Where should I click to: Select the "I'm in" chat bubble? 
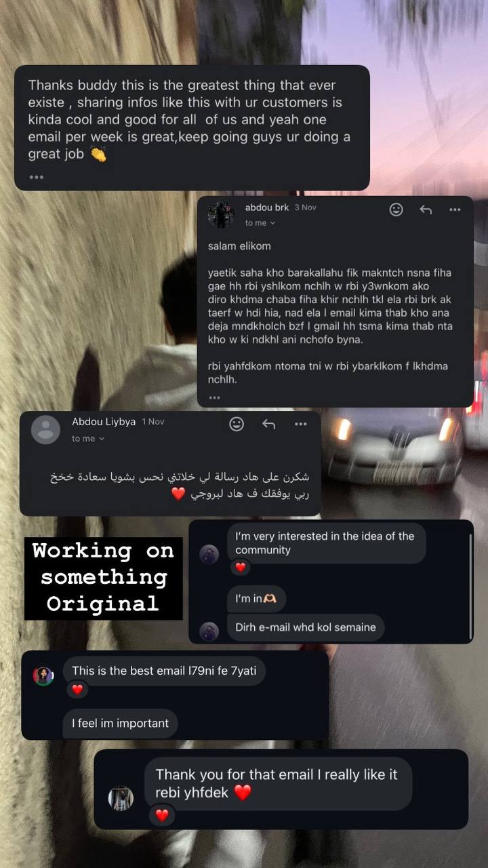tap(256, 599)
